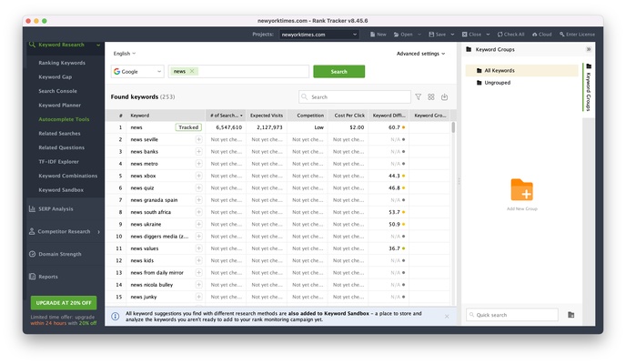This screenshot has width=626, height=364.
Task: Open Keyword Sandbox in sidebar
Action: 61,190
